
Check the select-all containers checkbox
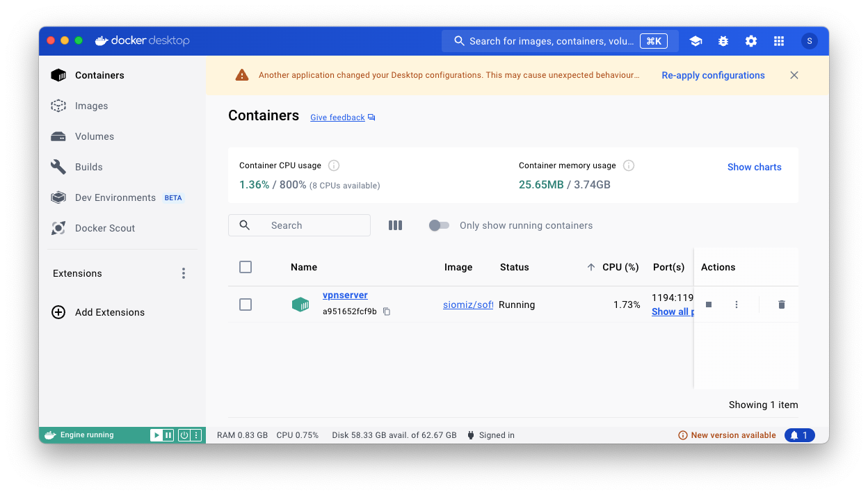click(246, 267)
